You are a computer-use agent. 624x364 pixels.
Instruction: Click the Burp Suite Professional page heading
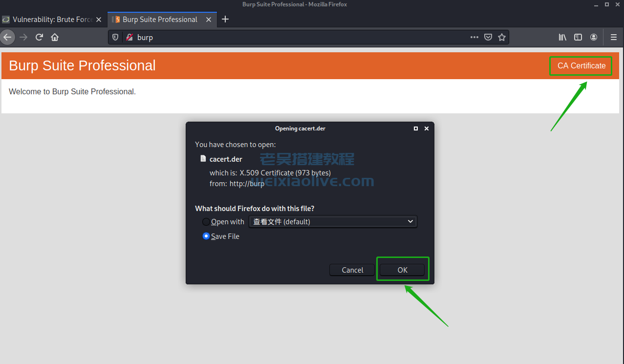[82, 65]
